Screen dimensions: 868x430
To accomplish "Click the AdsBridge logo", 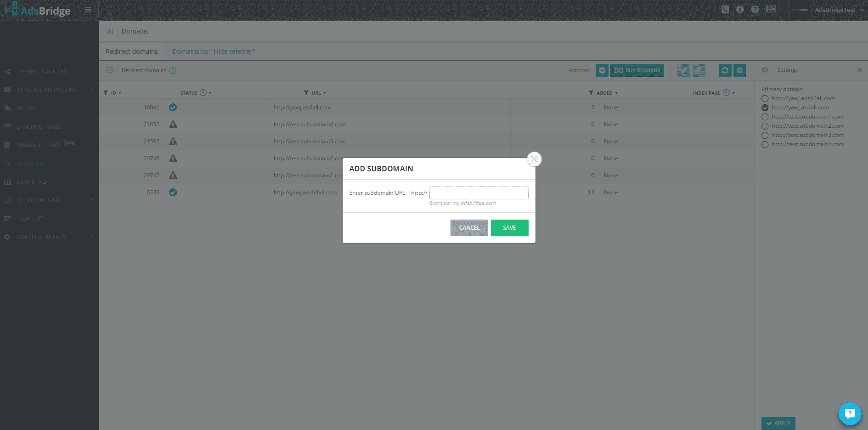I will coord(38,10).
